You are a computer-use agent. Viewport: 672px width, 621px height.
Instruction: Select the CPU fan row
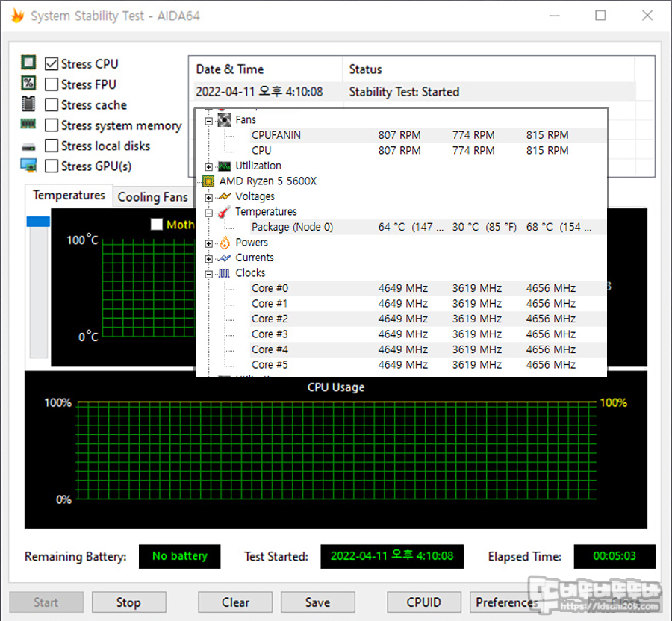click(428, 150)
